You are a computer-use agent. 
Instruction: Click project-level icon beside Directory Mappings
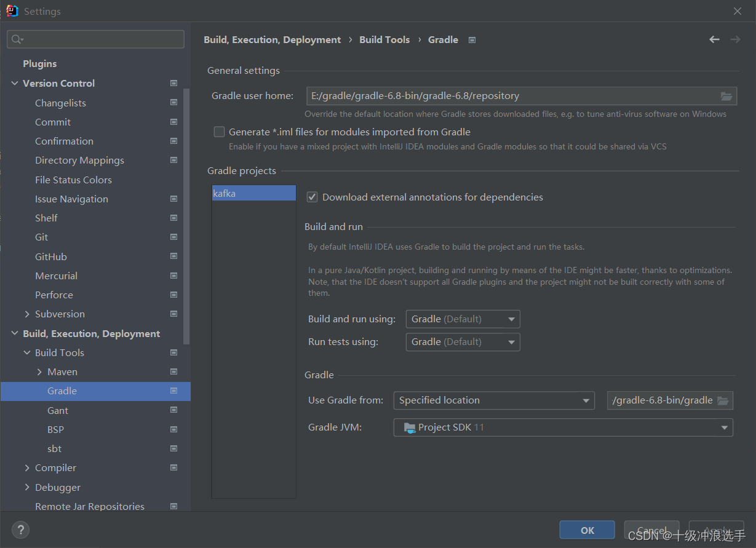174,160
